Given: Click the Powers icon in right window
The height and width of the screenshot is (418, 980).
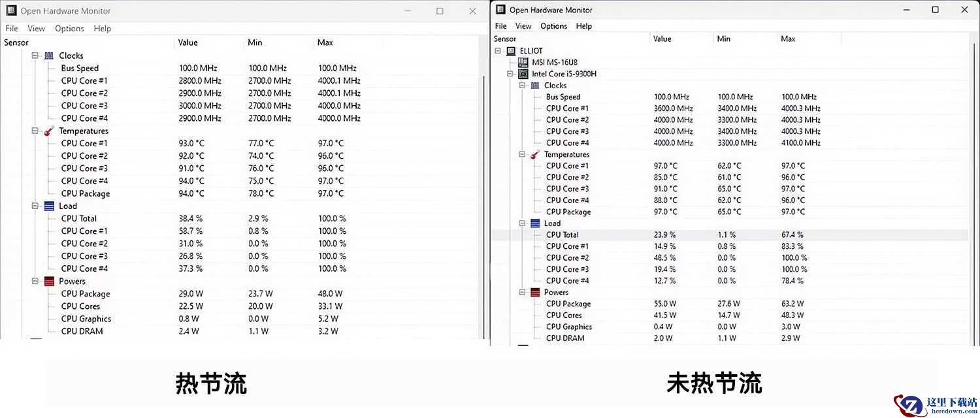Looking at the screenshot, I should [x=535, y=292].
